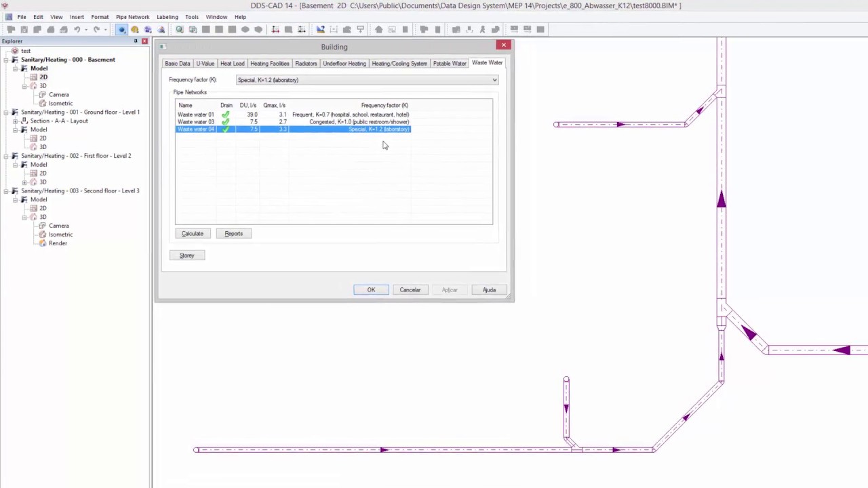868x488 pixels.
Task: Click the Save toolbar icon
Action: tap(24, 29)
